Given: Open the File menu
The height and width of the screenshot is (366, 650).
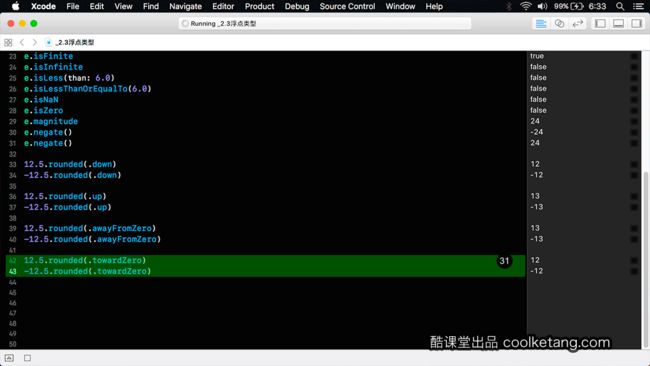Looking at the screenshot, I should (x=73, y=6).
